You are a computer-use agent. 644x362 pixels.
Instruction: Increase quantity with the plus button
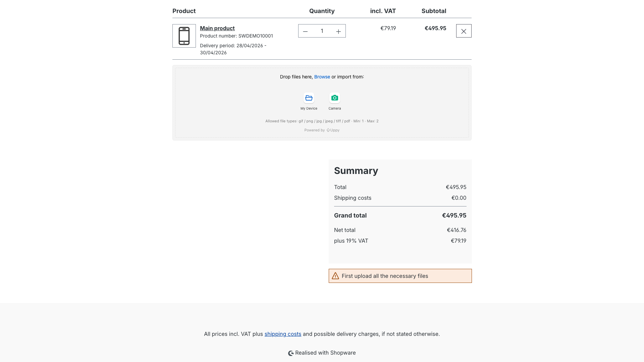(x=338, y=31)
